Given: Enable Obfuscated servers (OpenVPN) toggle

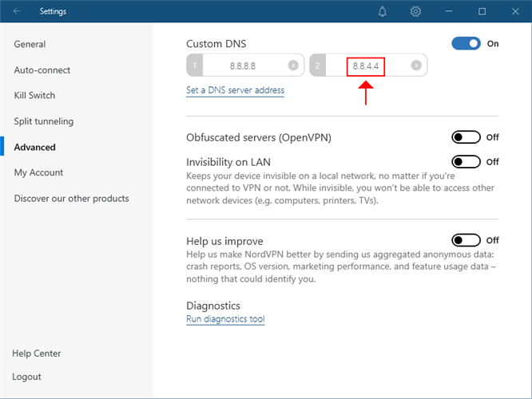Looking at the screenshot, I should (466, 137).
